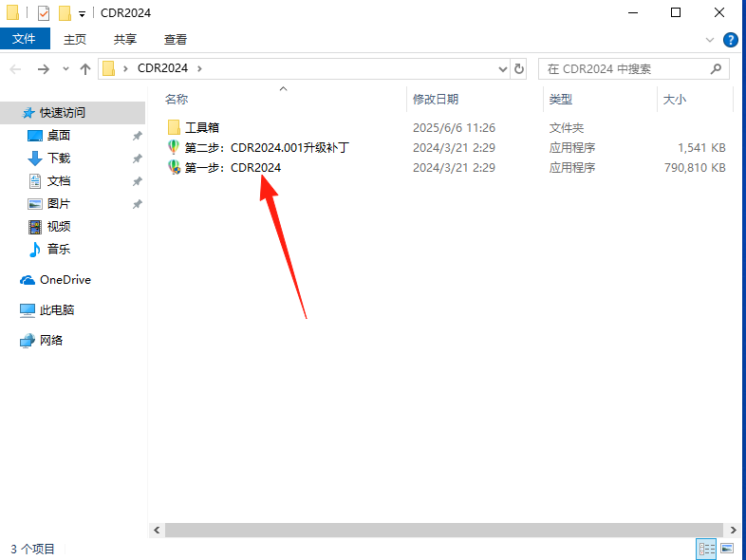
Task: Switch to details view in status bar
Action: pos(706,549)
